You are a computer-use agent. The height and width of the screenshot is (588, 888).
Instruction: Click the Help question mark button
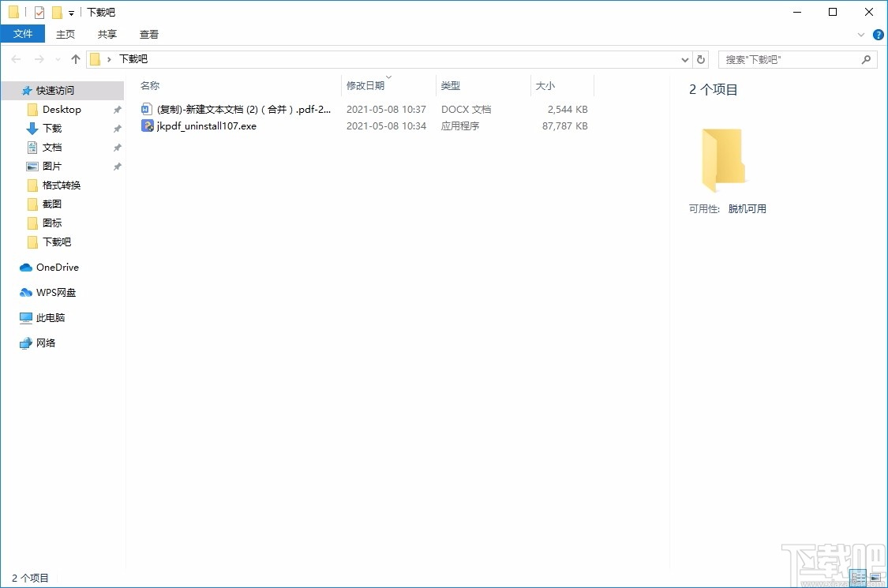point(879,34)
